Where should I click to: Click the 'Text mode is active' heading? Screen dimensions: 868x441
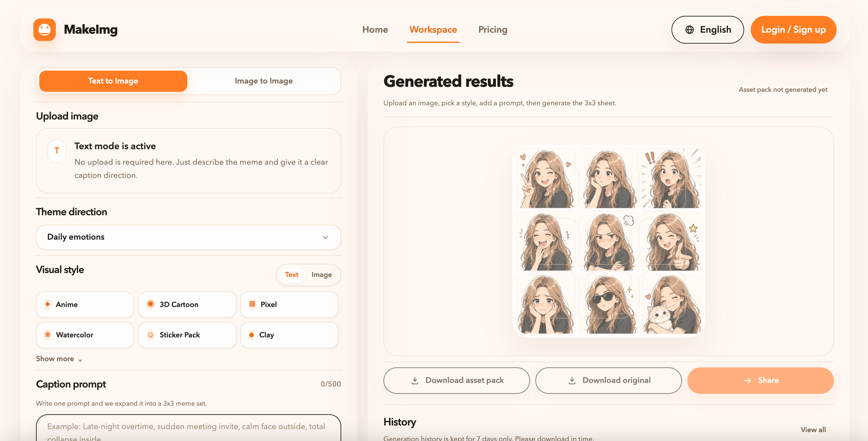click(x=115, y=146)
